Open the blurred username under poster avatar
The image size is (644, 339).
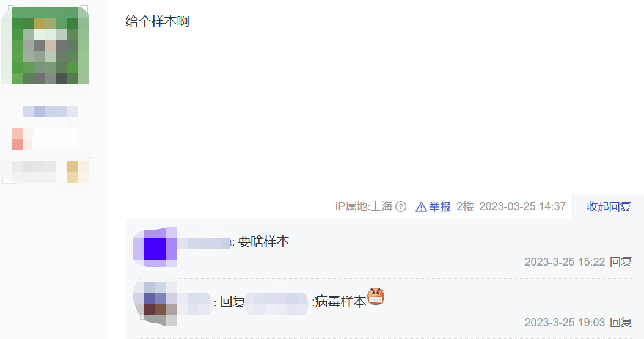tap(51, 111)
